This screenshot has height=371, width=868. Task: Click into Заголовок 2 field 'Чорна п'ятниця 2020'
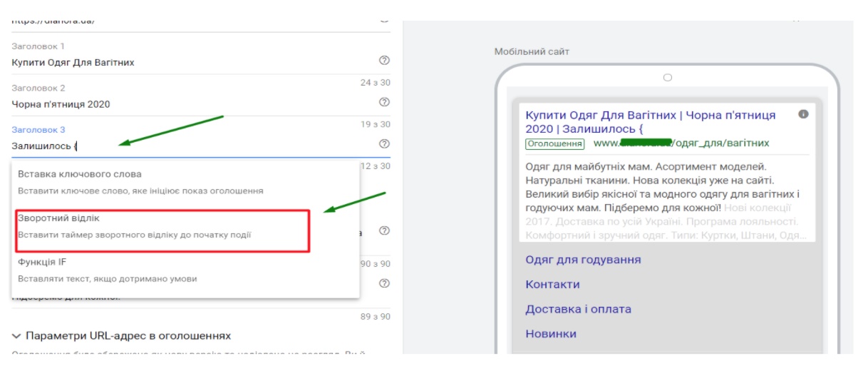tap(185, 104)
